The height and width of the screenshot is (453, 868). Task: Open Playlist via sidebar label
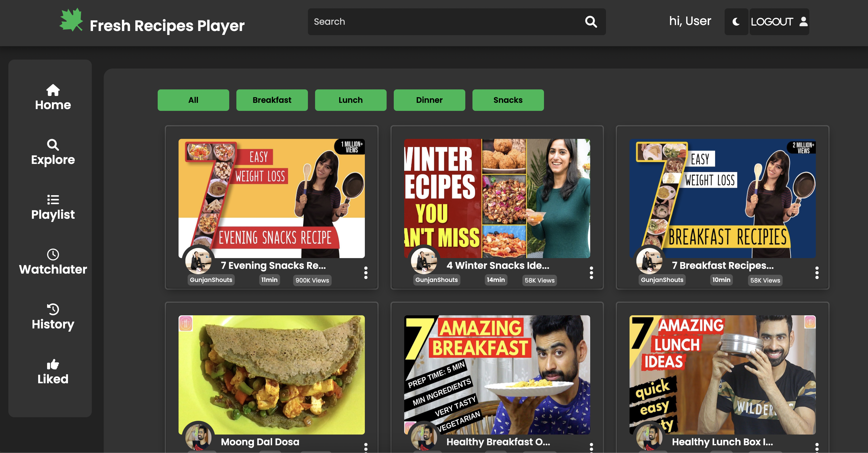(53, 215)
